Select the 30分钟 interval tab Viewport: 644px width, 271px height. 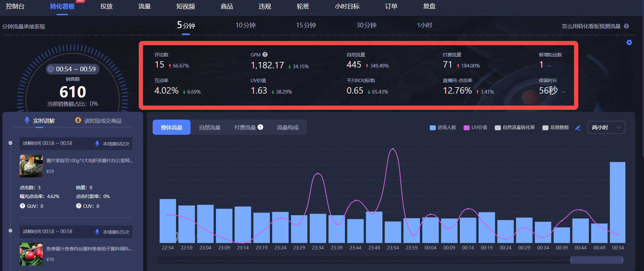tap(366, 25)
